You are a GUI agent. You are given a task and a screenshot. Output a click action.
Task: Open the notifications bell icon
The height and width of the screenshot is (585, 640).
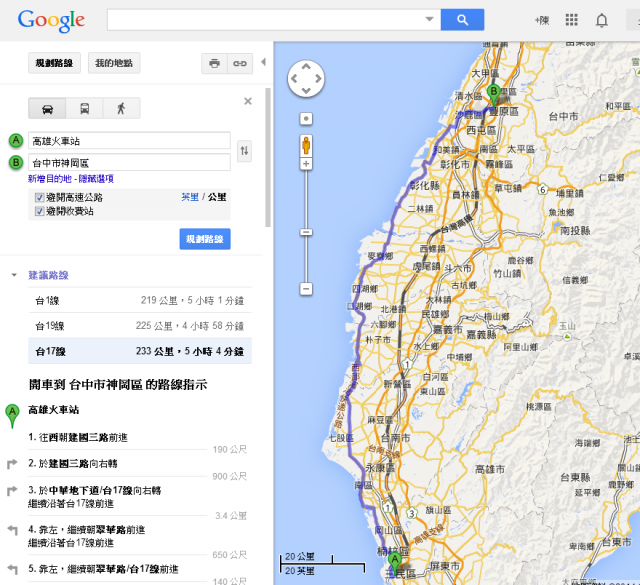click(602, 20)
